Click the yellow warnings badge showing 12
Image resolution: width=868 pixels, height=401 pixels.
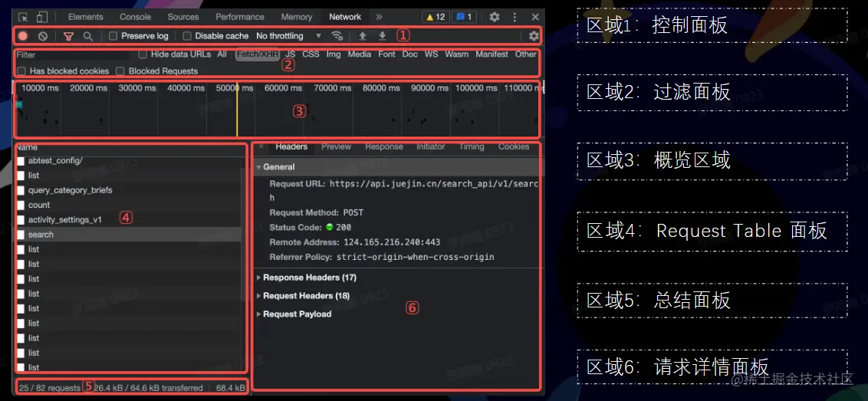[436, 17]
